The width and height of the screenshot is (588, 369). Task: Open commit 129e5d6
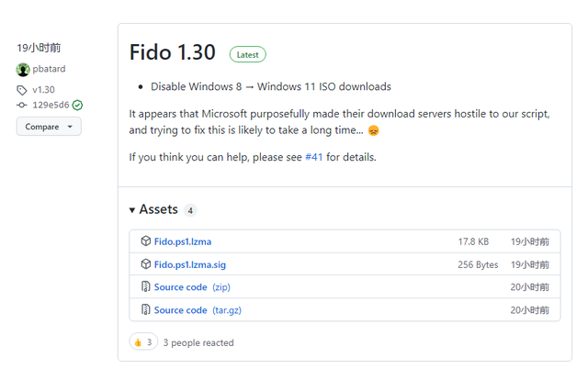(51, 105)
